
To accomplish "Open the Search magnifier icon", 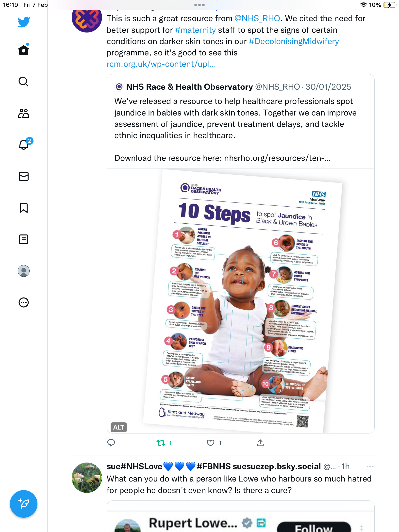I will [x=24, y=82].
